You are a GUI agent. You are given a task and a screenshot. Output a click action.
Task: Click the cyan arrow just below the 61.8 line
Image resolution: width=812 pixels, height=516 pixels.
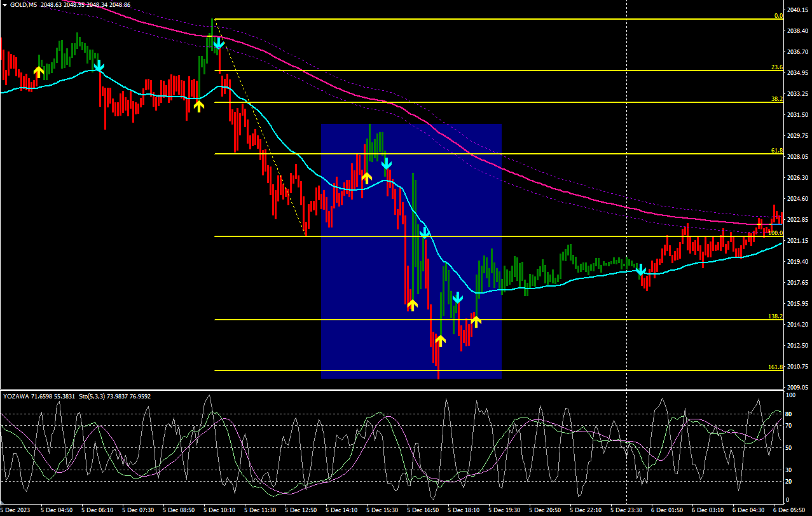click(387, 164)
